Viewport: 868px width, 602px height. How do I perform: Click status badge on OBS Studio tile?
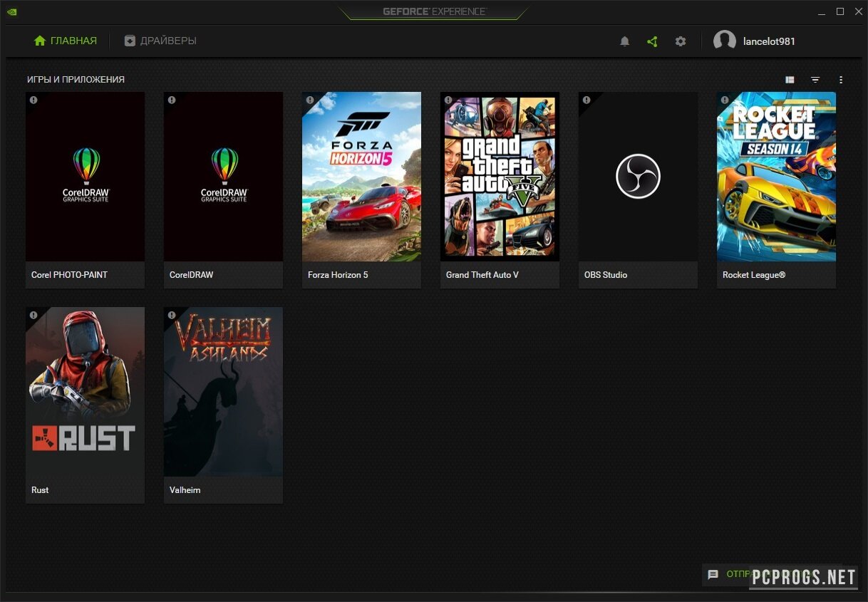pyautogui.click(x=587, y=100)
